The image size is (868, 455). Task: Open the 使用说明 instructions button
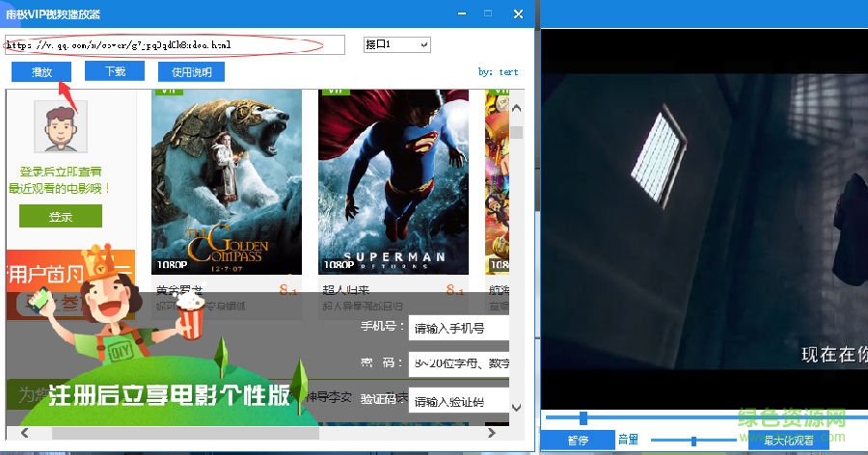tap(191, 72)
